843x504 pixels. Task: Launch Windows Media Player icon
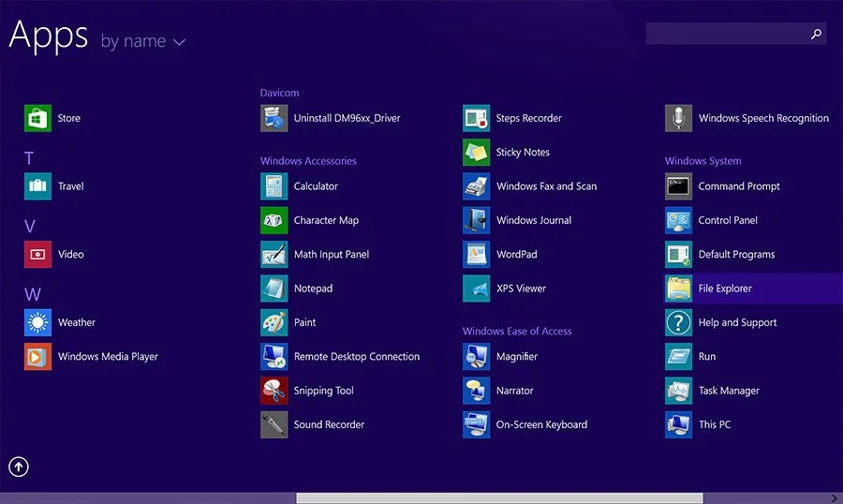point(37,357)
